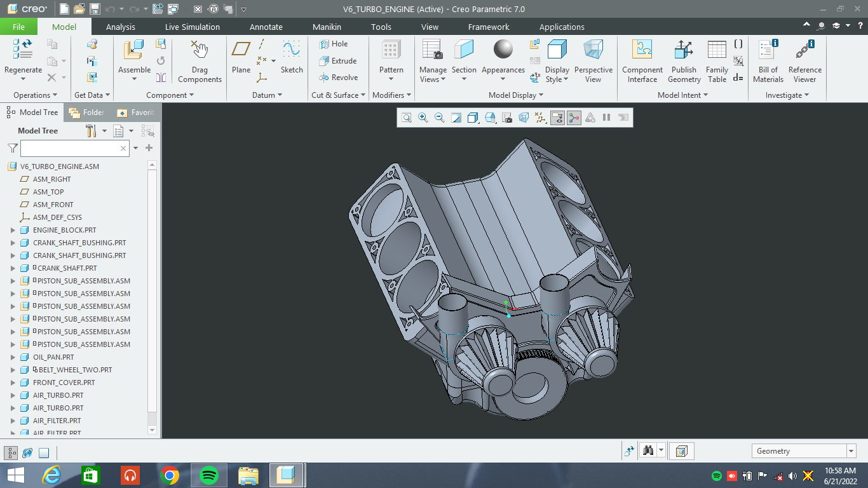Click the Refit view magnifier icon
The width and height of the screenshot is (868, 488).
(406, 118)
